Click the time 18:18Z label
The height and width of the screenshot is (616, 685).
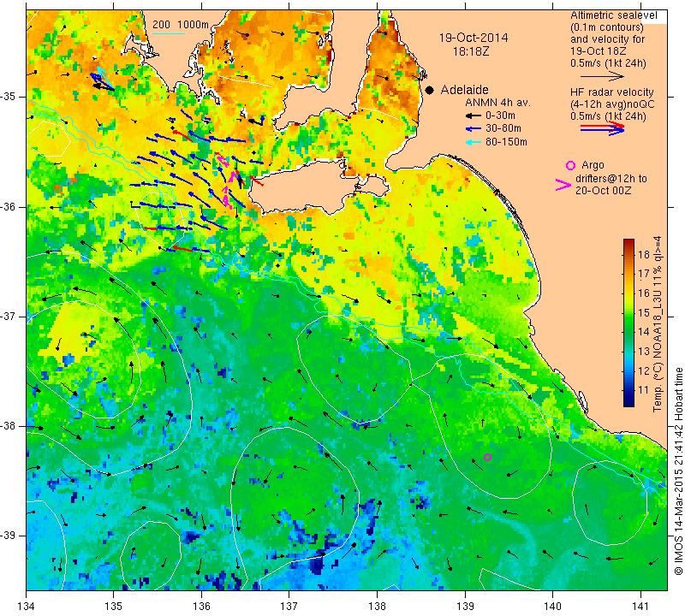click(x=470, y=51)
